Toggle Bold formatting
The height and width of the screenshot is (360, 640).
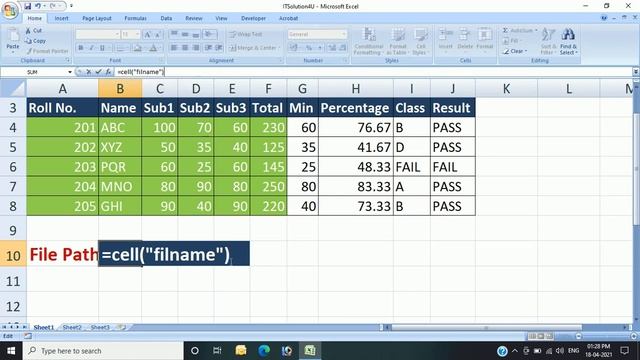point(81,48)
